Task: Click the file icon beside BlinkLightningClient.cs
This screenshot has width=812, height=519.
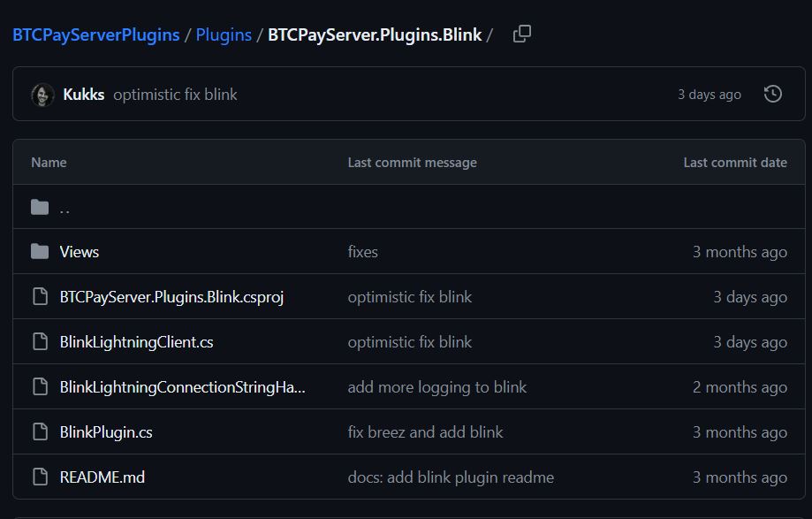Action: pyautogui.click(x=40, y=341)
